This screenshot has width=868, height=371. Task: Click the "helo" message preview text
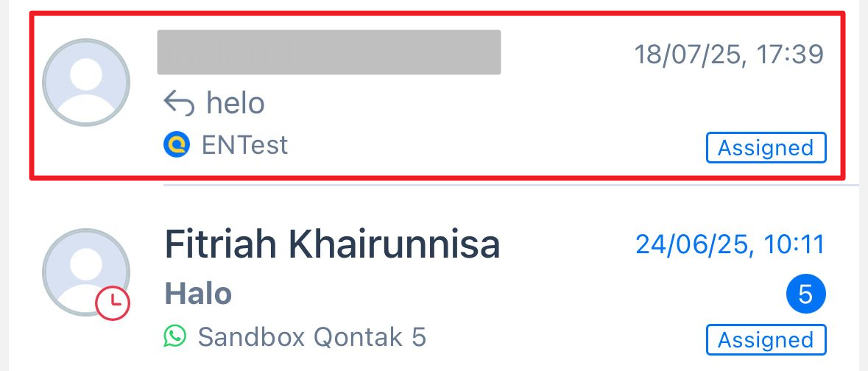236,104
